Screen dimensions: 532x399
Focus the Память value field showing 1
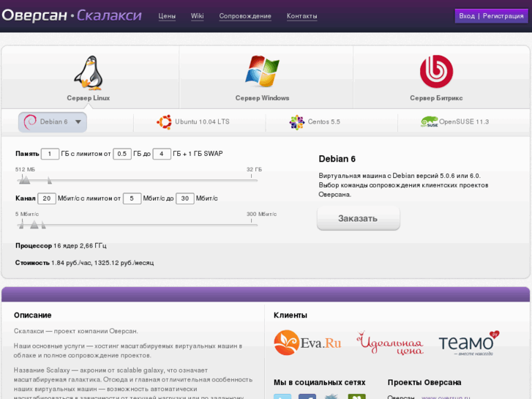pyautogui.click(x=50, y=154)
